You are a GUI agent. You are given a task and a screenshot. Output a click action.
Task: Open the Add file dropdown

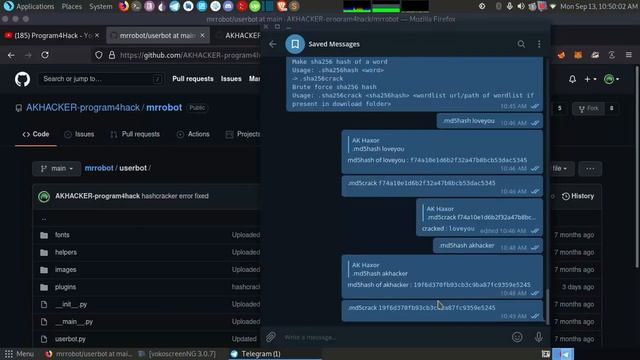click(562, 169)
